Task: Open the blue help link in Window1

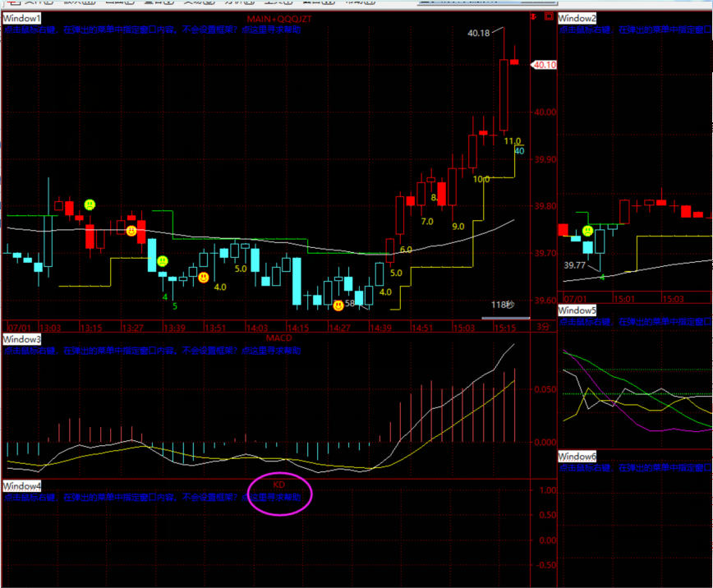Action: 271,30
